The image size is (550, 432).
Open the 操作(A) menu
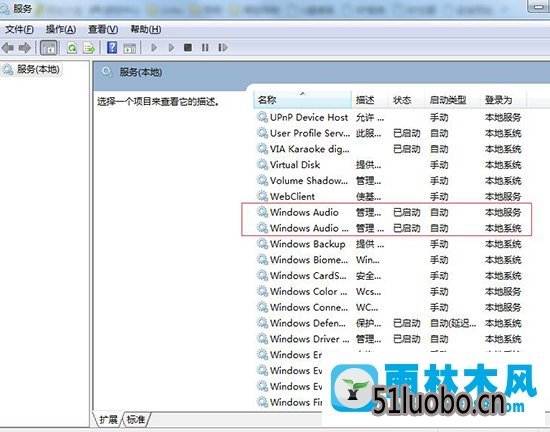click(x=61, y=29)
